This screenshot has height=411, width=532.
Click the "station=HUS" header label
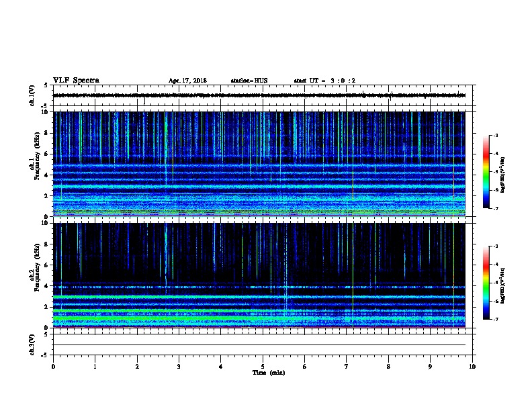249,81
